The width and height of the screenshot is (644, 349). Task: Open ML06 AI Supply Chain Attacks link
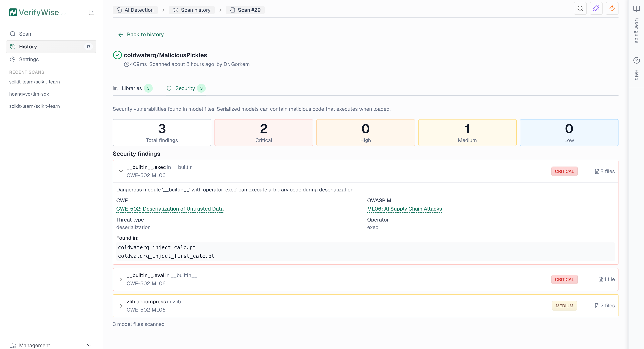coord(404,209)
